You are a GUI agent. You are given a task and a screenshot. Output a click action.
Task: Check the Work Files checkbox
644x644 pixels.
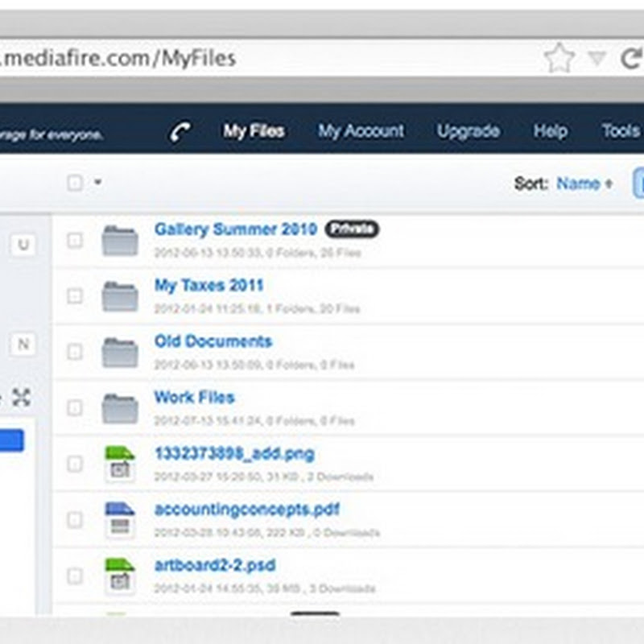(x=75, y=408)
